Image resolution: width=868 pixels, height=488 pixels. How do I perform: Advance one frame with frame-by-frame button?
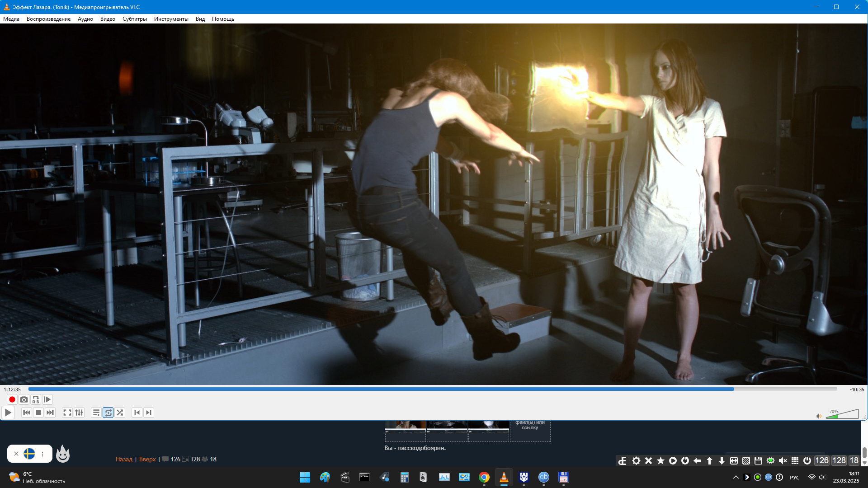pyautogui.click(x=47, y=399)
